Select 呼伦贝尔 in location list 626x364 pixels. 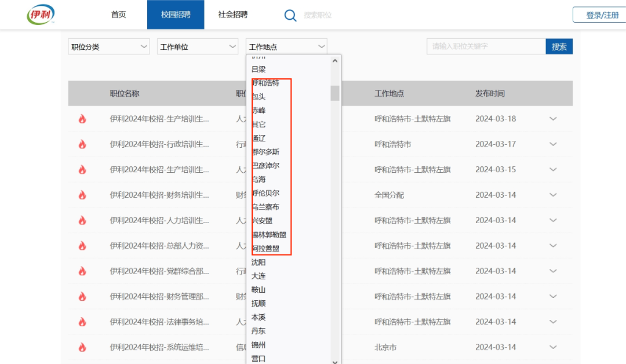point(265,193)
